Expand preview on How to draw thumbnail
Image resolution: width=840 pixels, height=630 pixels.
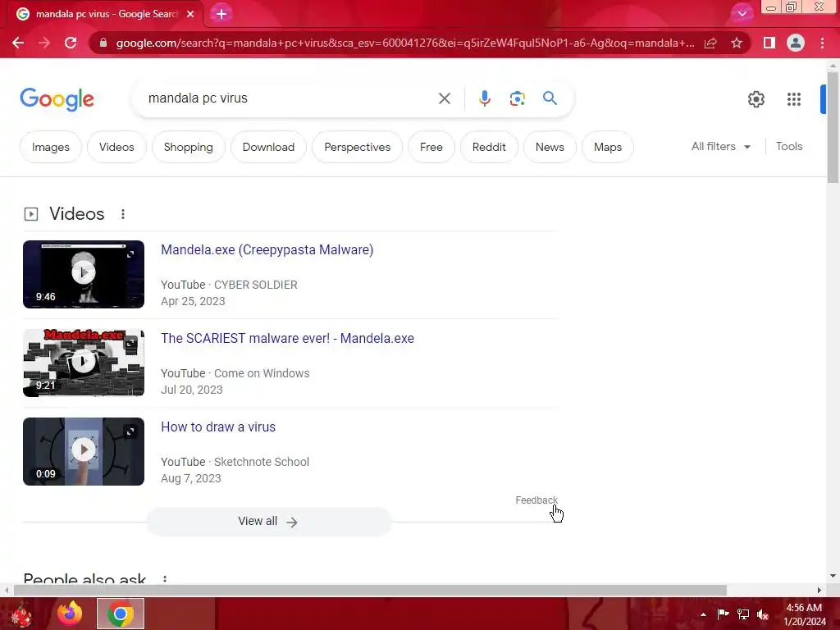[x=130, y=431]
